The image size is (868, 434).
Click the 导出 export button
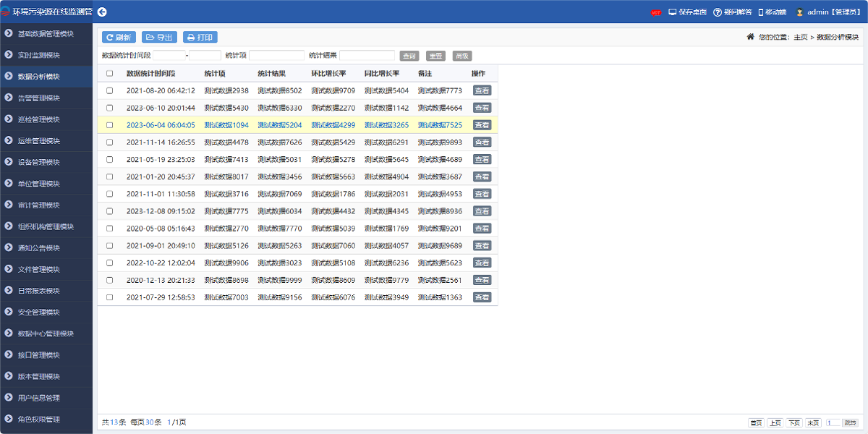click(x=159, y=38)
